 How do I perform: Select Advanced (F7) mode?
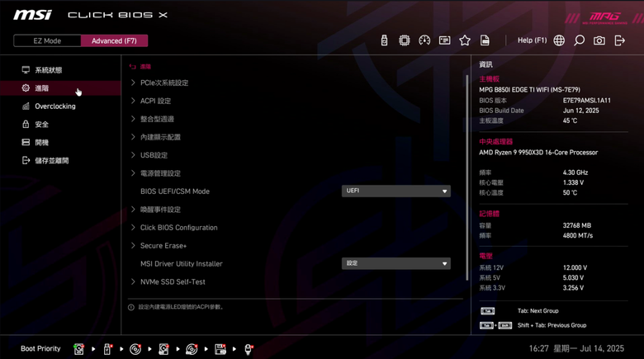(x=114, y=40)
